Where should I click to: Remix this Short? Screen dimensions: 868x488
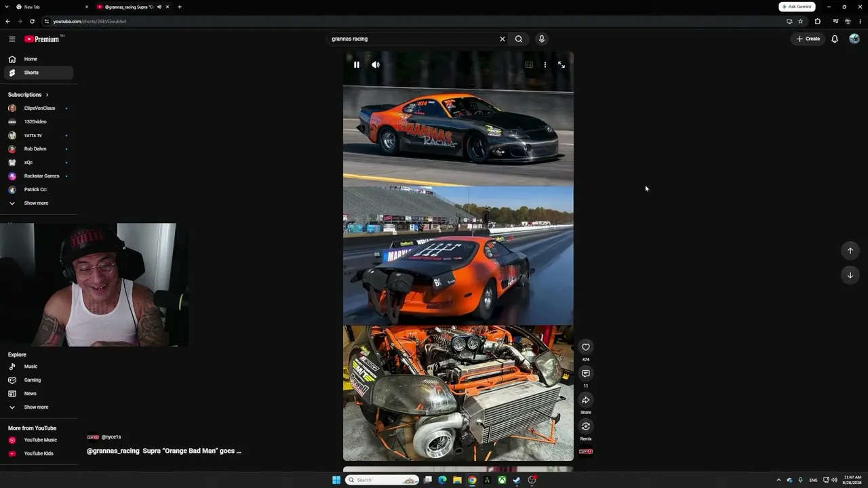[x=586, y=426]
